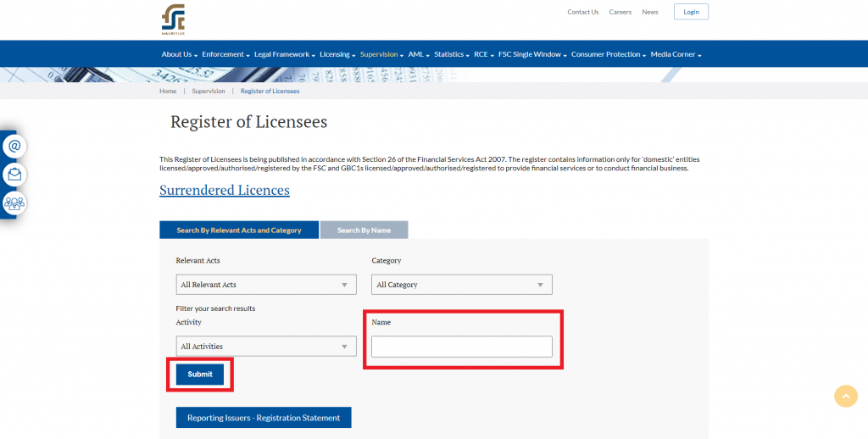Click the people group sidebar icon
The height and width of the screenshot is (439, 868).
(x=14, y=203)
